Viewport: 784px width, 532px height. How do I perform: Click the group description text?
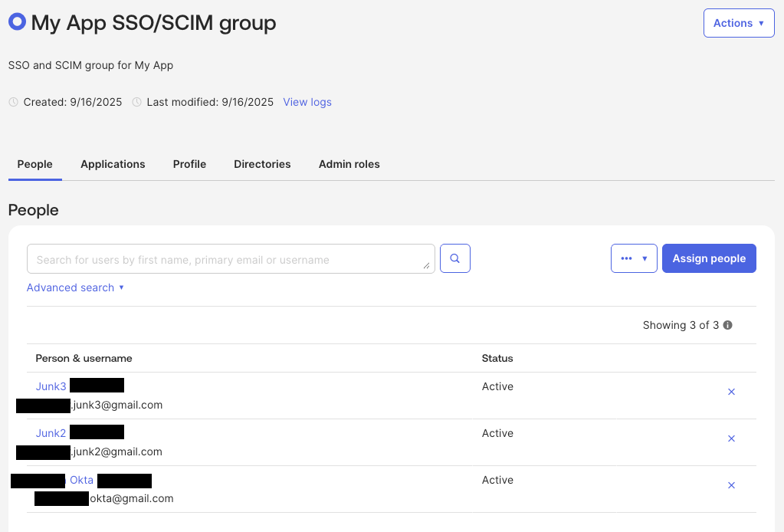[90, 65]
